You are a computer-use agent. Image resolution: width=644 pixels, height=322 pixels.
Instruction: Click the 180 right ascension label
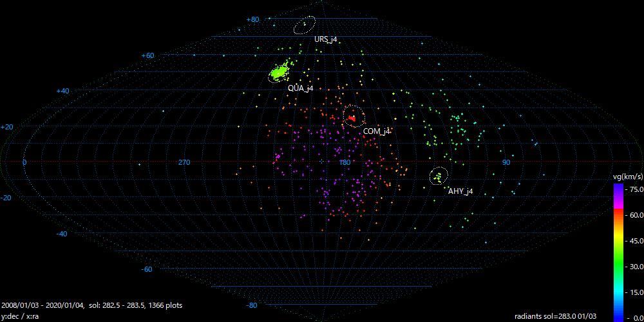(345, 163)
